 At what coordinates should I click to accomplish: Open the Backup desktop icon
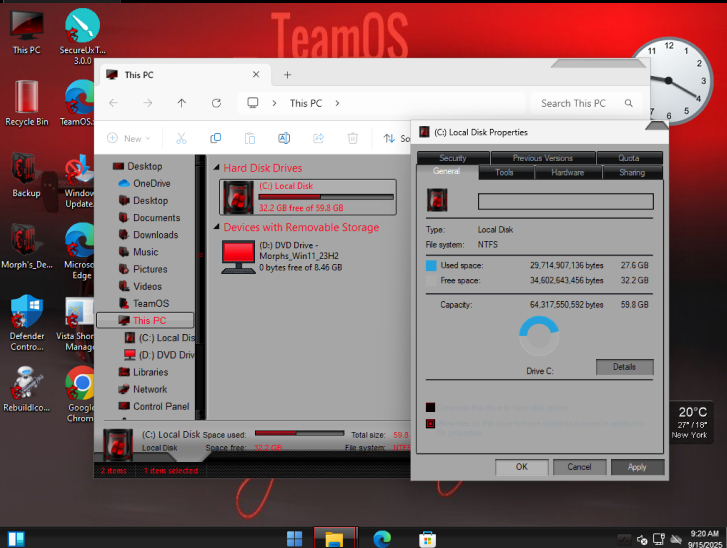26,175
